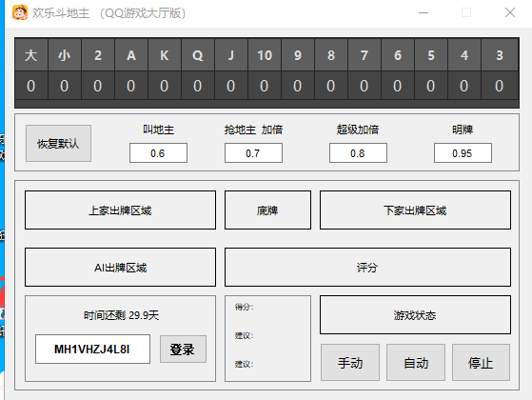The width and height of the screenshot is (532, 400).
Task: Click the count value under 10
Action: [265, 86]
